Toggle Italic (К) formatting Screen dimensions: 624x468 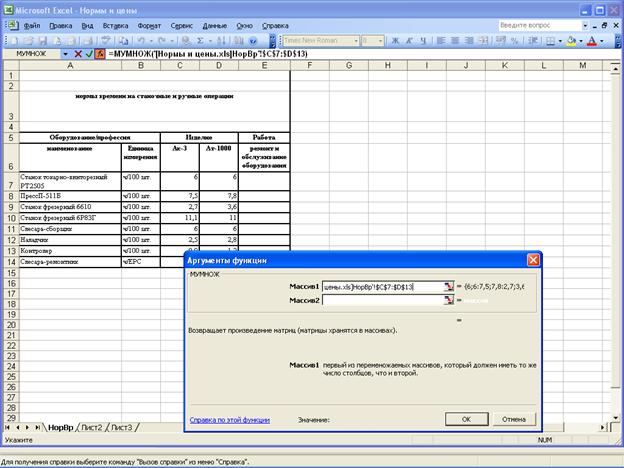[x=409, y=41]
